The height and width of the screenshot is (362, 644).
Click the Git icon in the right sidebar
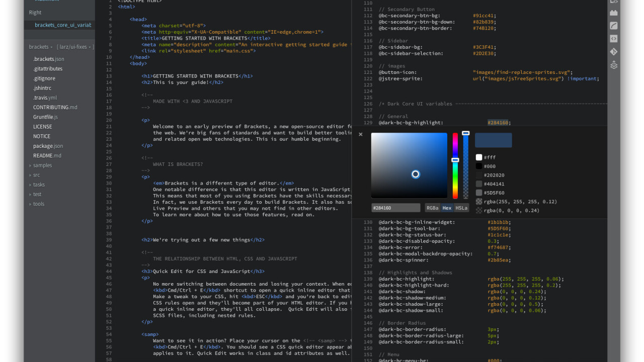pos(614,51)
